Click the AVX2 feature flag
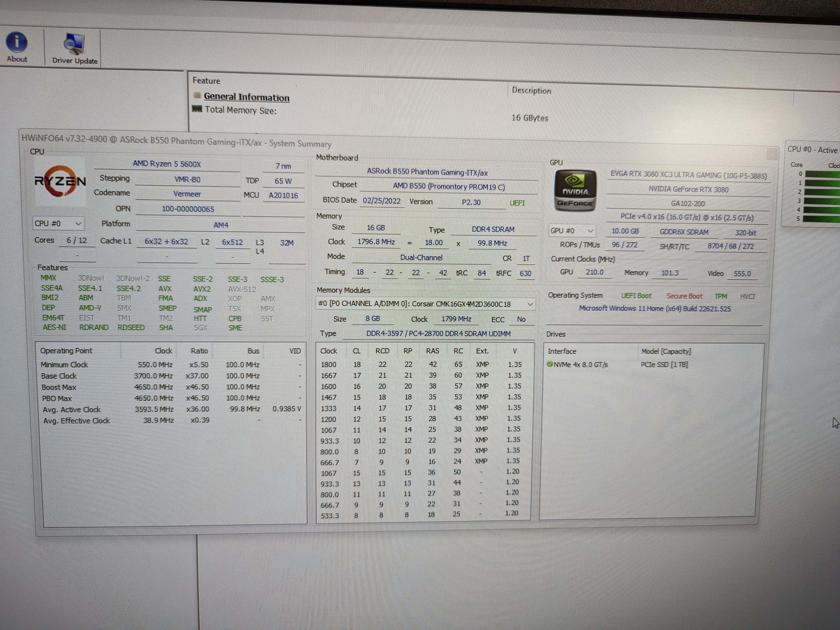Viewport: 840px width, 630px height. pyautogui.click(x=202, y=289)
